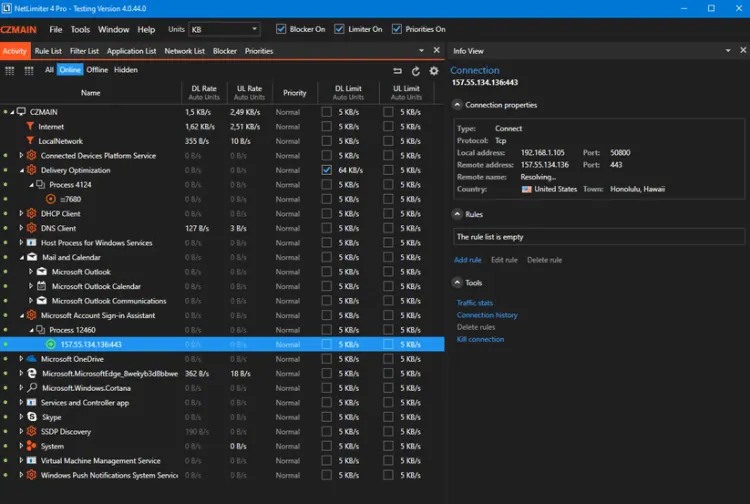
Task: Click the Microsoft OneDrive cloud icon
Action: coord(32,359)
